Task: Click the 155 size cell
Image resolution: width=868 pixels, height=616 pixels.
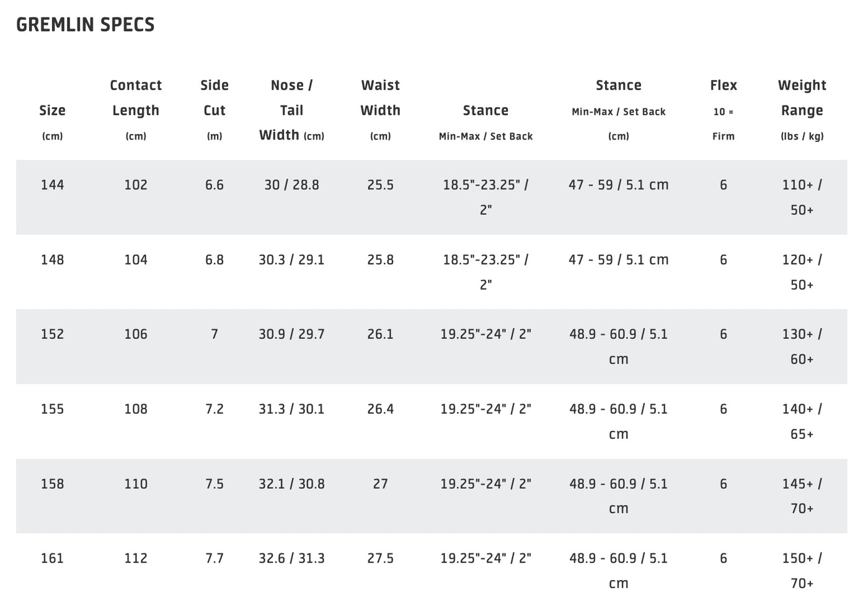Action: click(52, 409)
